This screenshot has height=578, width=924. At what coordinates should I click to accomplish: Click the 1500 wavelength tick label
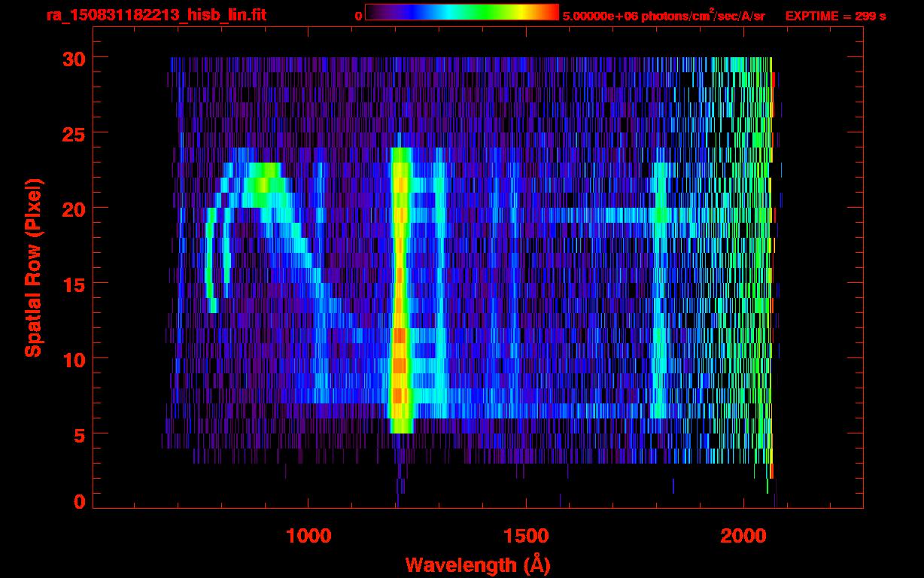[526, 535]
